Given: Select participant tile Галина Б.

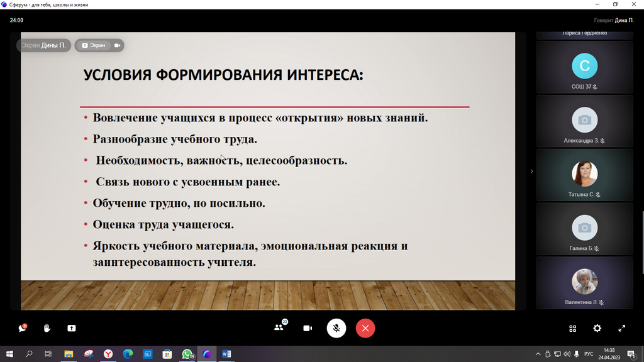Looking at the screenshot, I should pyautogui.click(x=584, y=229).
